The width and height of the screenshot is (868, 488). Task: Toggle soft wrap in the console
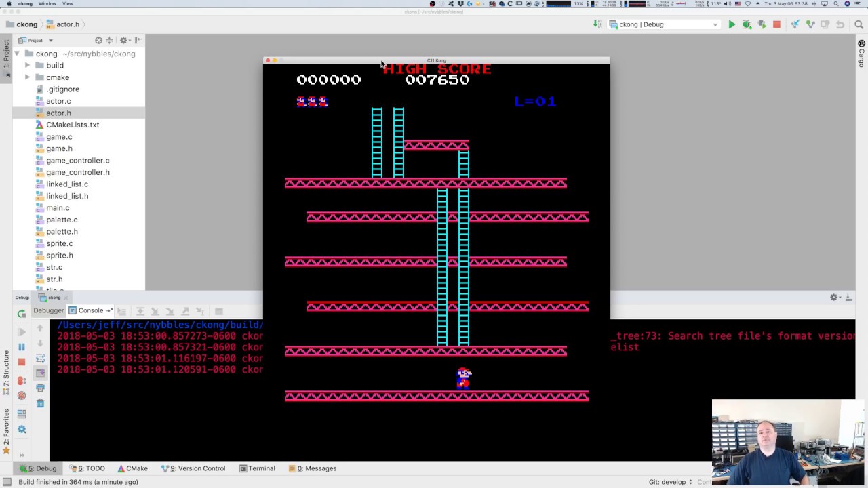[x=40, y=358]
